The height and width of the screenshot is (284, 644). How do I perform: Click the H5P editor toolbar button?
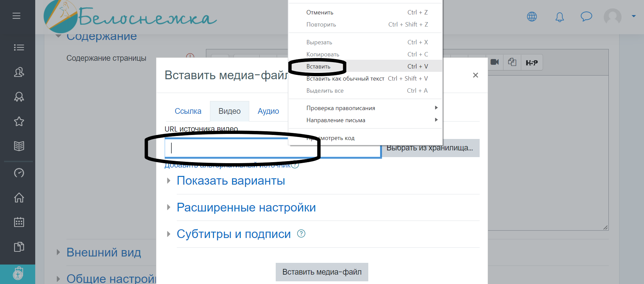click(x=532, y=62)
